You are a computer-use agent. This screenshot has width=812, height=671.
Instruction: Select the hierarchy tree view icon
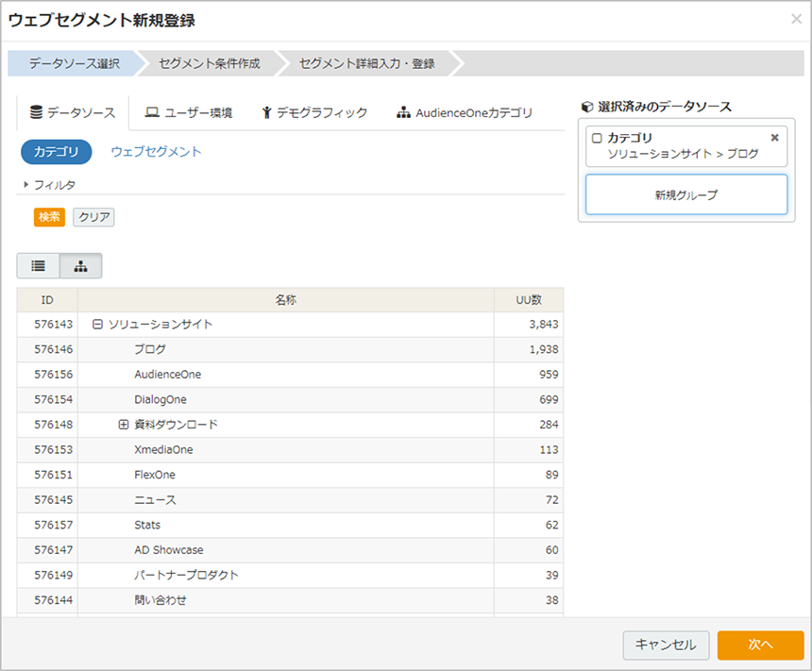point(80,266)
